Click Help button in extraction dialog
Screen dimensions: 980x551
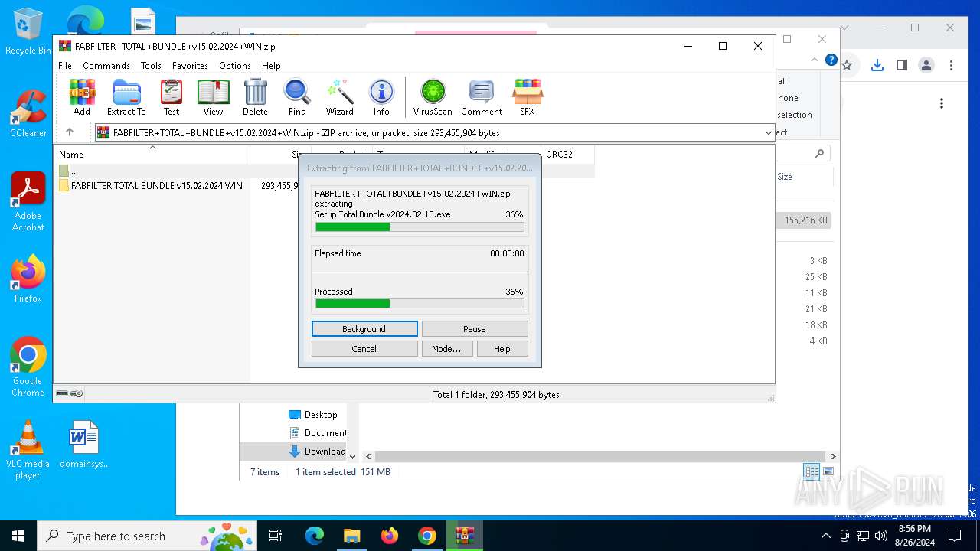(x=502, y=349)
